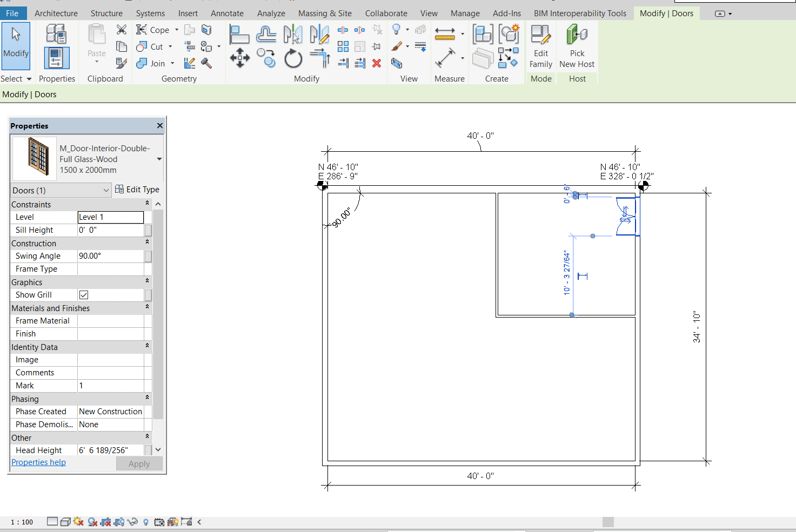This screenshot has width=796, height=532.
Task: Click the Properties panel vertical scrollbar
Action: coord(158,313)
